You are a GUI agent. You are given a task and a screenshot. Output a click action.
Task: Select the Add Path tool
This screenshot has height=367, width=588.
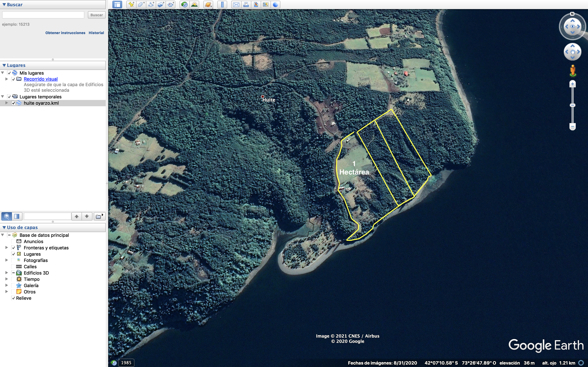[x=151, y=4]
